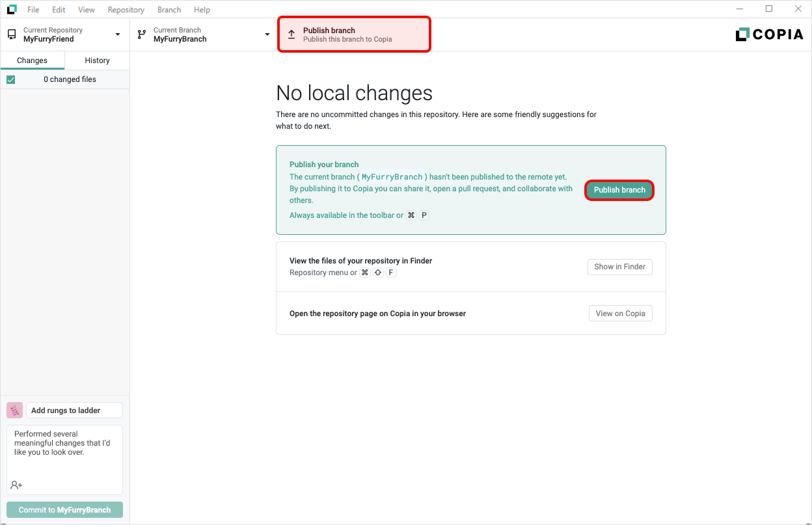Click the repository icon beside Current Repository

[12, 34]
